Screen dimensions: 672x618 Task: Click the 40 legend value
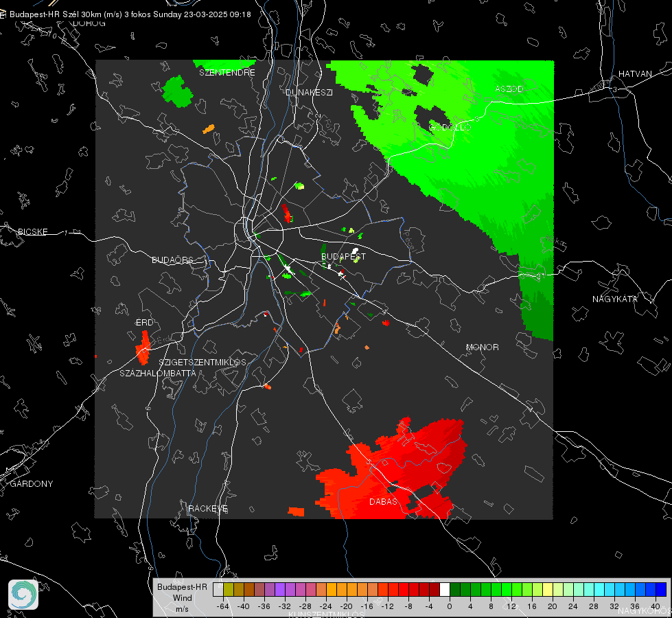[x=656, y=606]
